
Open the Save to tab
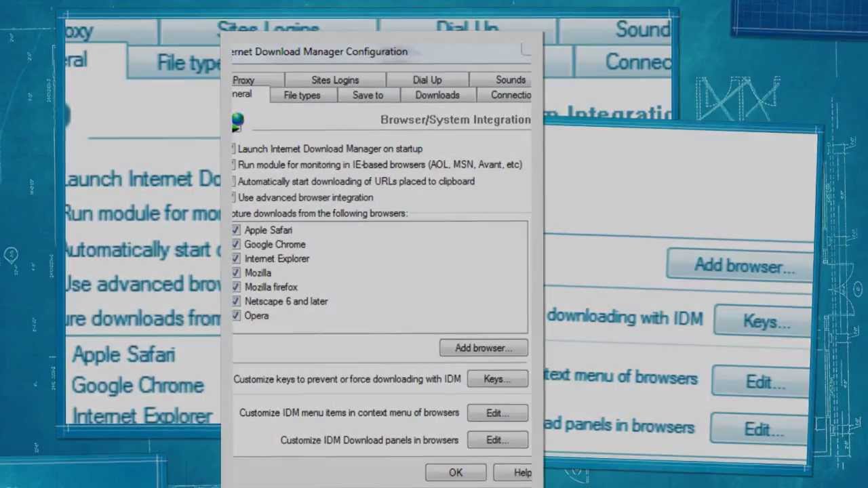(368, 96)
